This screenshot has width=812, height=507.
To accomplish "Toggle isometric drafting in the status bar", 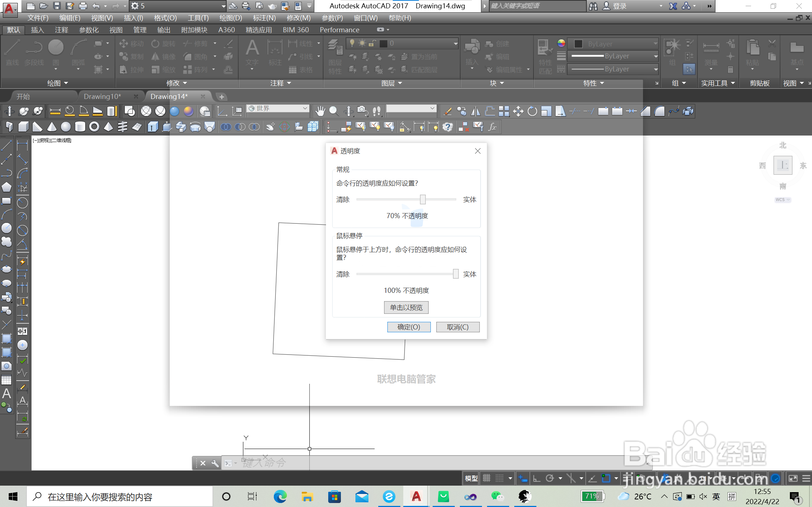I will (x=571, y=478).
